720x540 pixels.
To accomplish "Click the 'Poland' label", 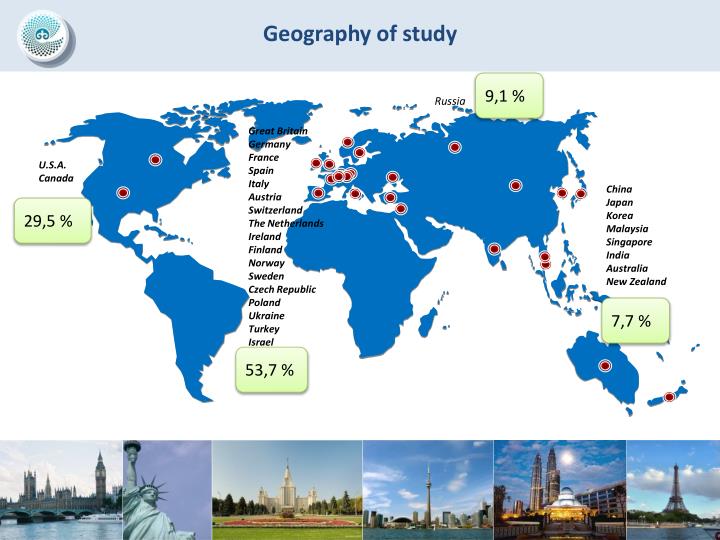I will [x=264, y=303].
